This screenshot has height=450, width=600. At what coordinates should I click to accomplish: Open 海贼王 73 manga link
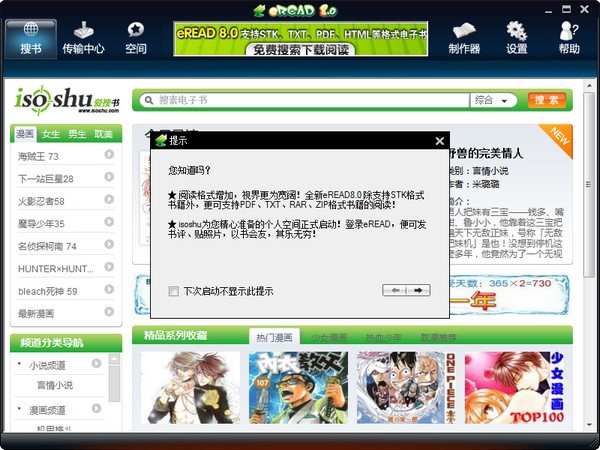(38, 156)
